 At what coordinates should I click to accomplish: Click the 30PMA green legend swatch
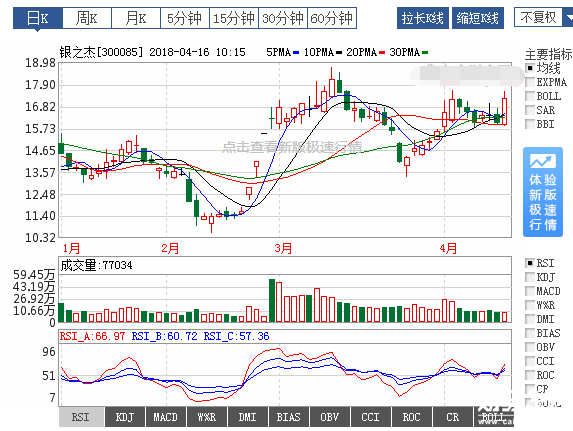[425, 53]
